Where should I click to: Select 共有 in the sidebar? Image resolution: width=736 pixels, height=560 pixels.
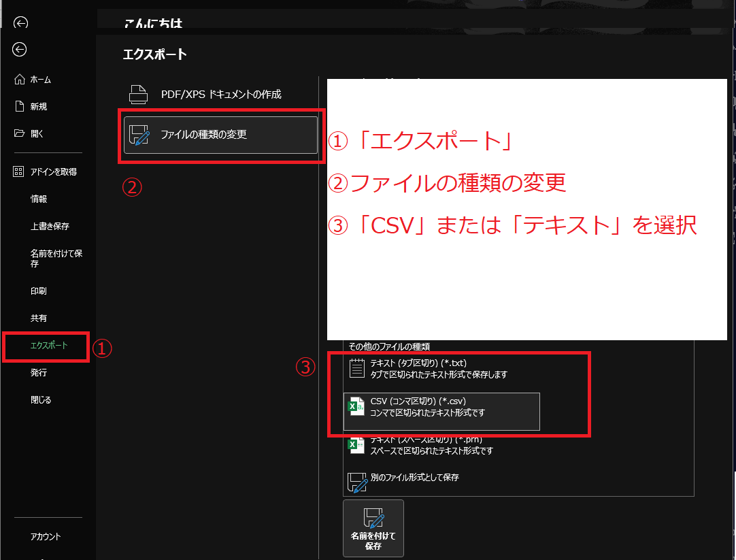coord(39,318)
